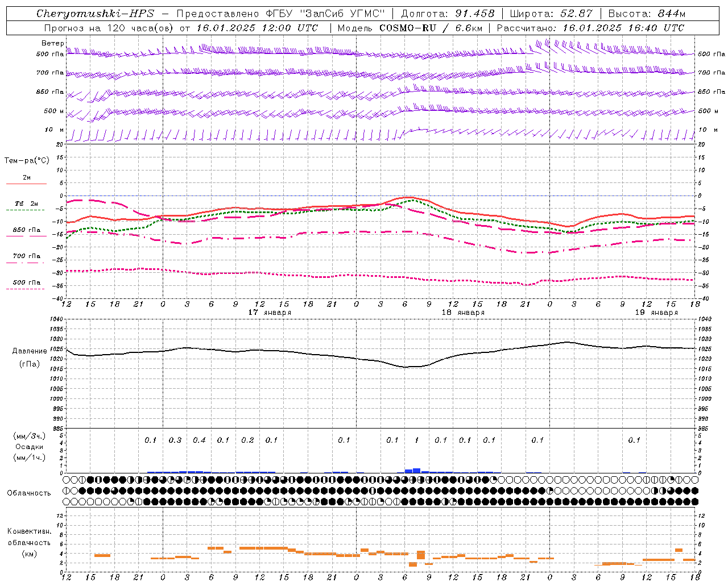Select the (мм/3ч.) unit label
The image size is (728, 582).
tap(29, 436)
